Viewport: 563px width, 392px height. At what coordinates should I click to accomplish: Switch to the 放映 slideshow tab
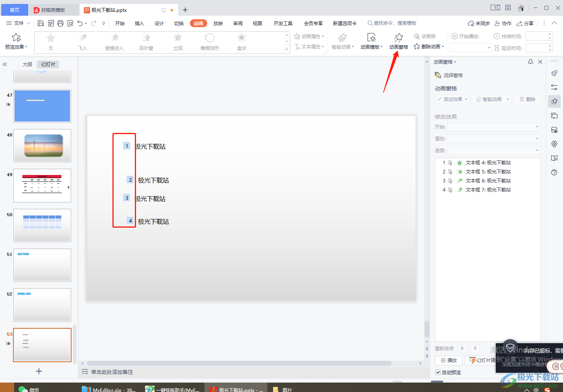click(218, 23)
